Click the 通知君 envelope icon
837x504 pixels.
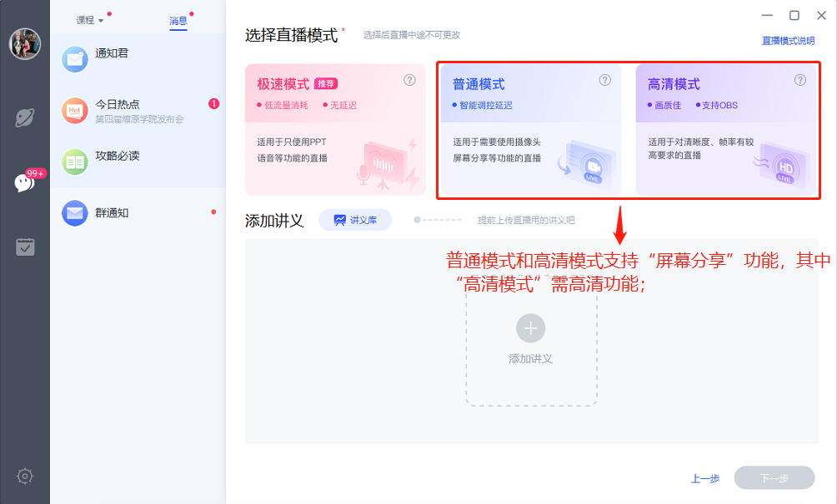74,58
